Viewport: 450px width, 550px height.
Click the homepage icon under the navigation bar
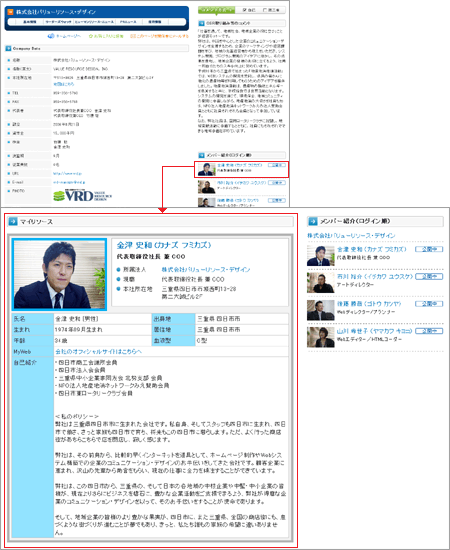pyautogui.click(x=51, y=36)
